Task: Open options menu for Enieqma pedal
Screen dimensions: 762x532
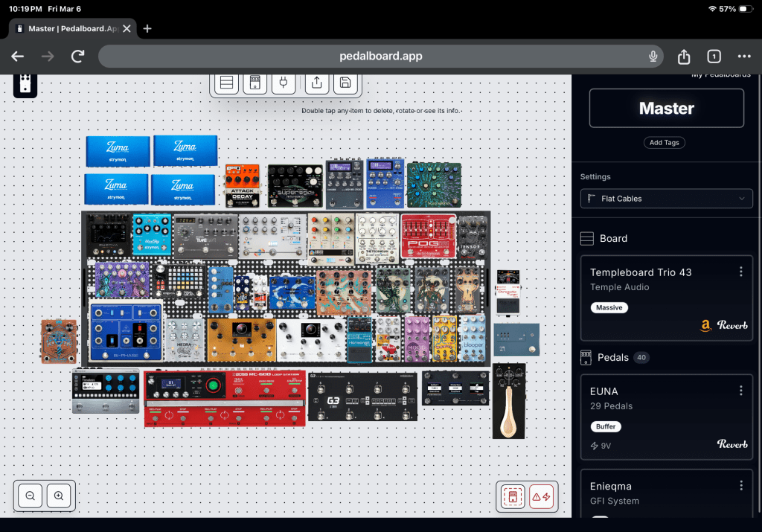Action: pos(740,485)
